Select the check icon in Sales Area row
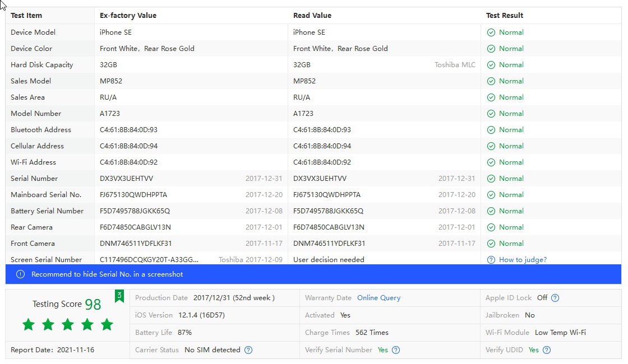The image size is (628, 364). pyautogui.click(x=491, y=97)
